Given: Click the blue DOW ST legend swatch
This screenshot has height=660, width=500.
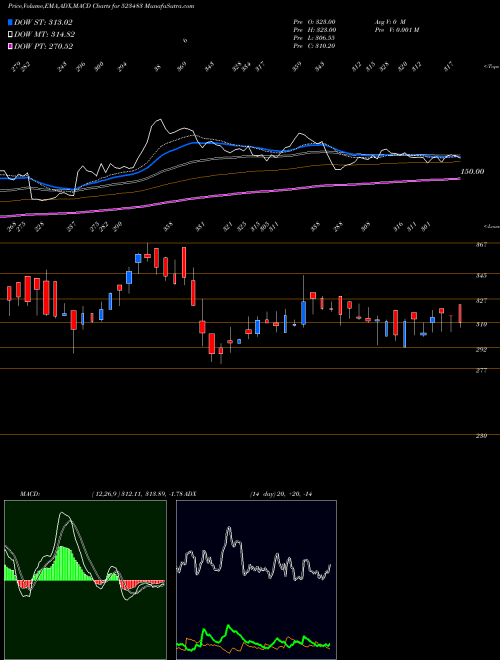Looking at the screenshot, I should pos(11,22).
